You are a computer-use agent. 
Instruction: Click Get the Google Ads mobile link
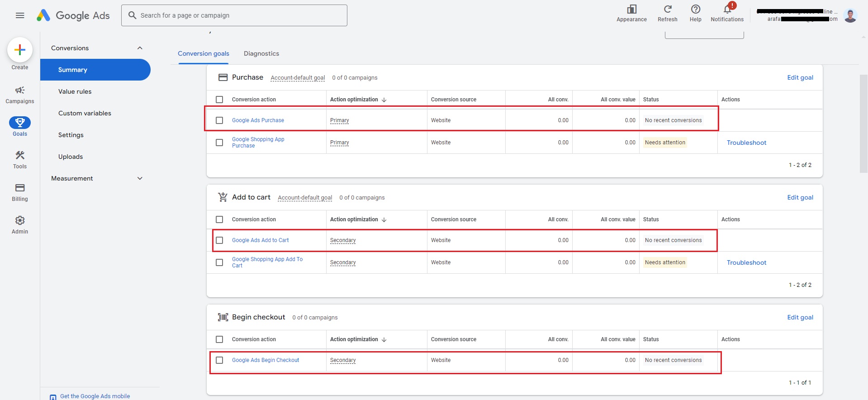click(x=95, y=396)
